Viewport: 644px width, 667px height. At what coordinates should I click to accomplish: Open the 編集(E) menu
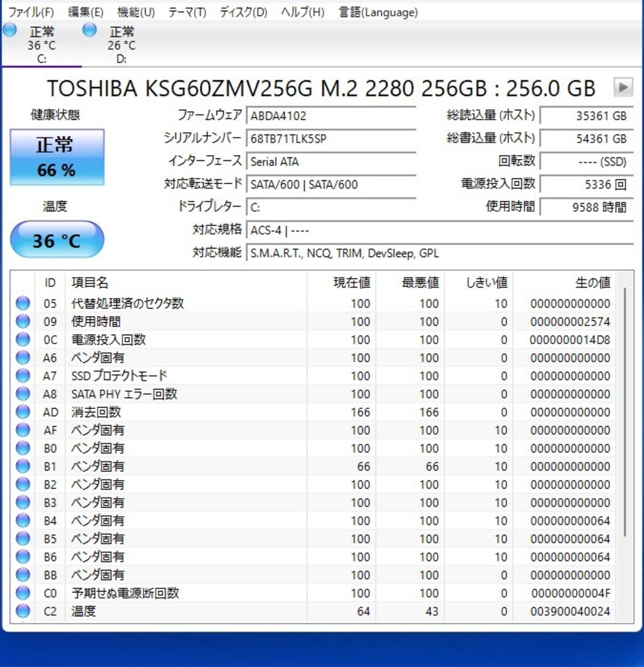pos(85,12)
